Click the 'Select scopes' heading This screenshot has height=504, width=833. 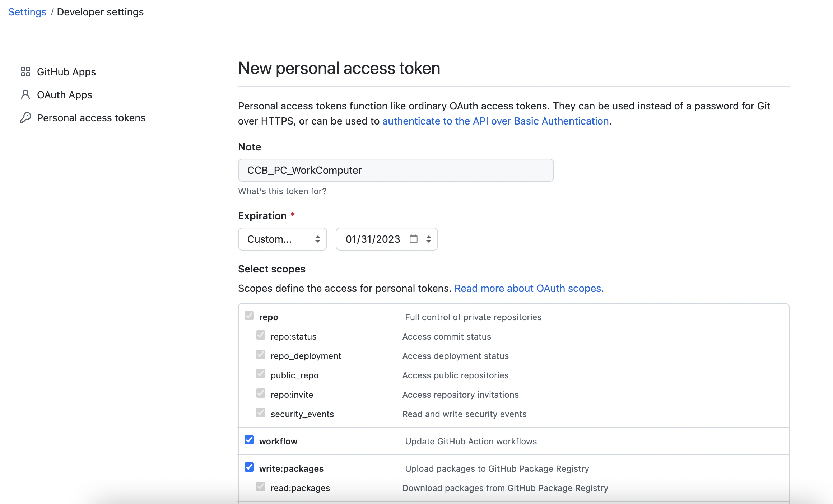point(272,269)
